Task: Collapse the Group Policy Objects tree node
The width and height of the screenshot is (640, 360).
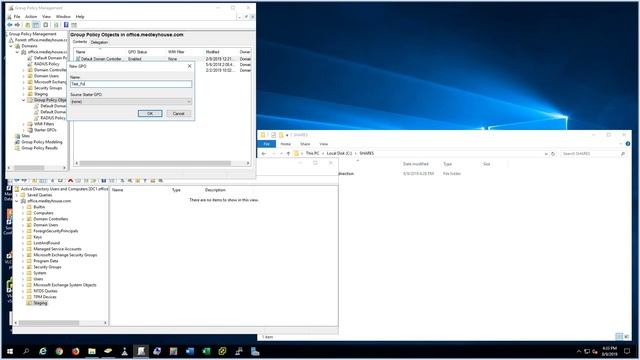Action: click(24, 100)
